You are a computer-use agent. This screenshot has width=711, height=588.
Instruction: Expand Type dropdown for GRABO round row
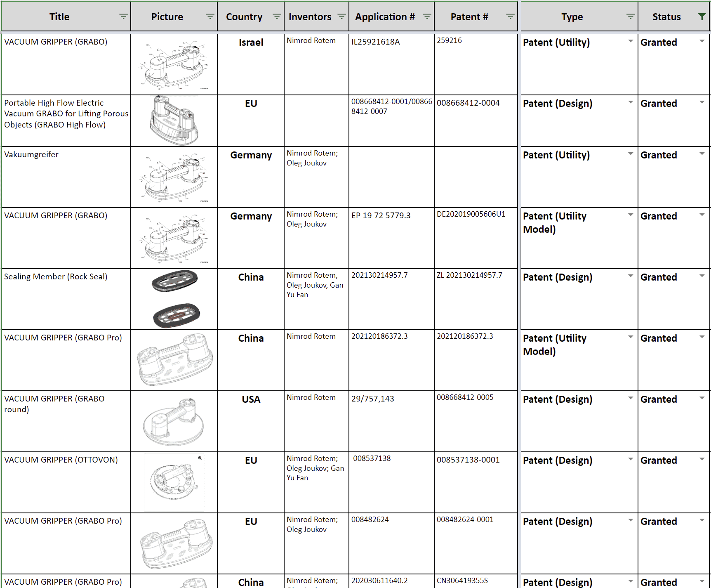631,398
